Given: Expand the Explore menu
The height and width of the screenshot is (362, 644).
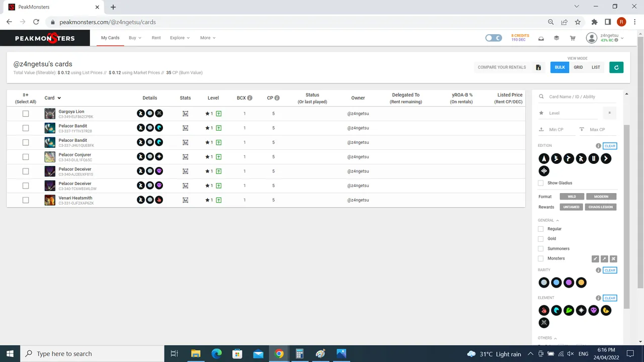Looking at the screenshot, I should pos(180,38).
